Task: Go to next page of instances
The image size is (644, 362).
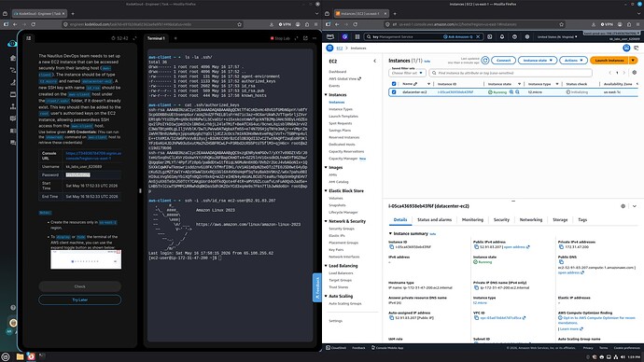Action: coord(623,73)
